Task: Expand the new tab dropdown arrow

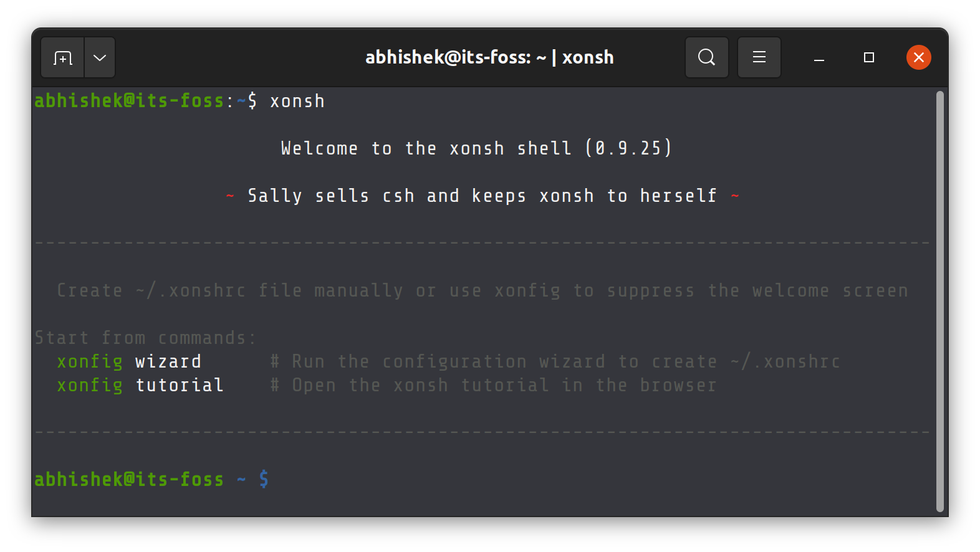Action: tap(100, 58)
